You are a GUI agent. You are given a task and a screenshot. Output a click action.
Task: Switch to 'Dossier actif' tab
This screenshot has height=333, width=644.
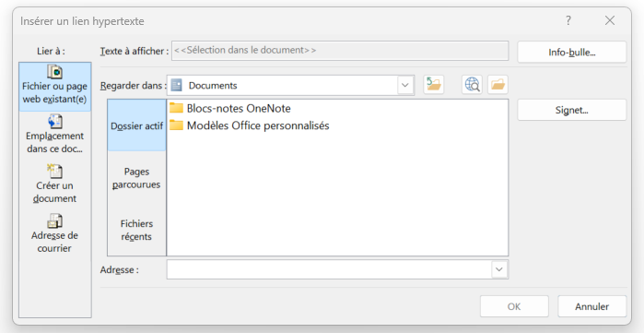pyautogui.click(x=136, y=125)
